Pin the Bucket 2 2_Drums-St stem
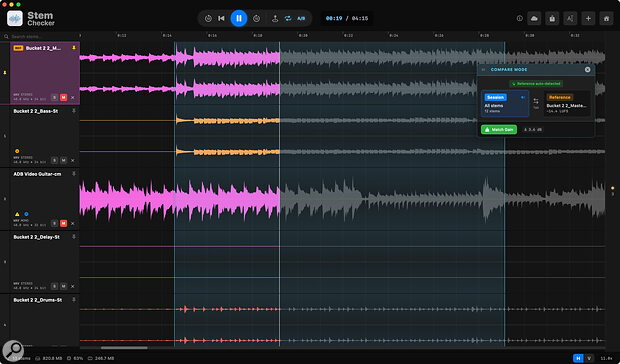The height and width of the screenshot is (364, 620). 74,300
